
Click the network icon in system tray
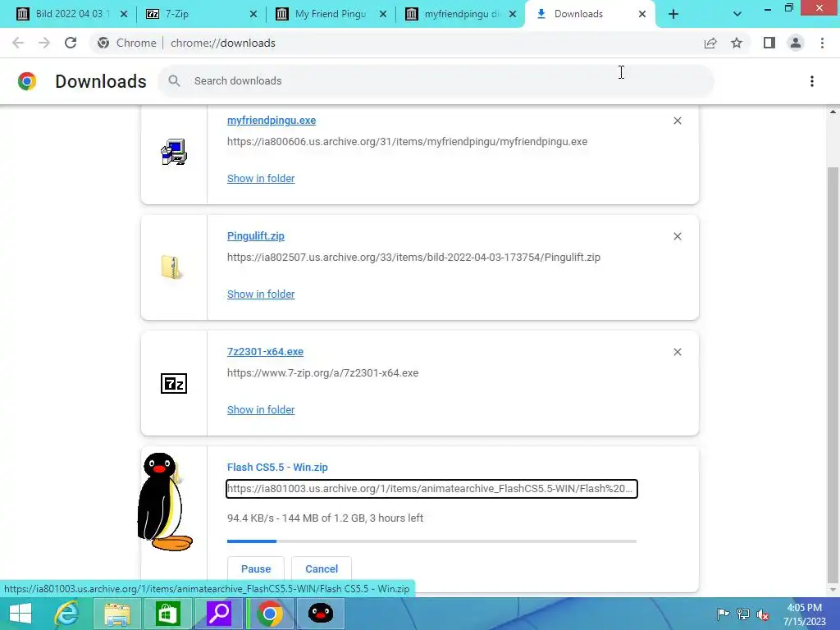[x=743, y=614]
